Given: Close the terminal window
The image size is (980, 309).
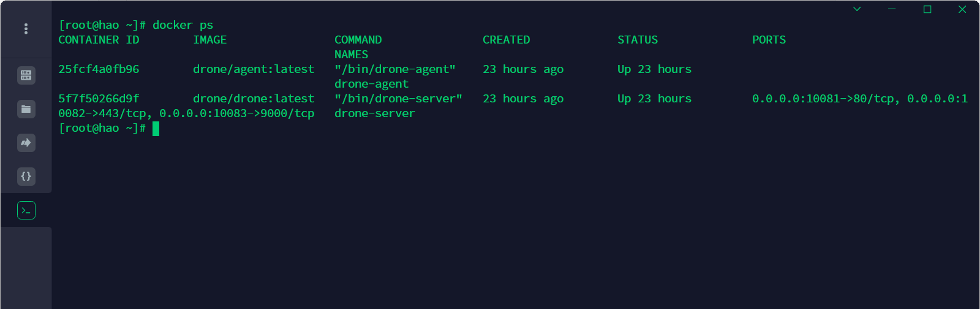Looking at the screenshot, I should click(x=962, y=9).
